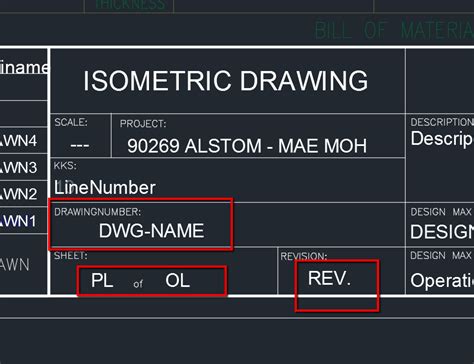Click the DRAWINGNUMBER: label

click(x=98, y=212)
